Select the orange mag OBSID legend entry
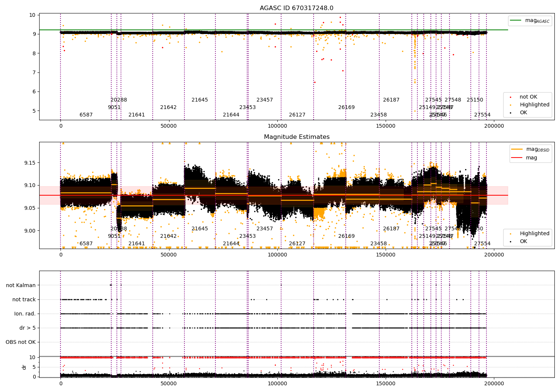The image size is (560, 392). click(x=530, y=149)
